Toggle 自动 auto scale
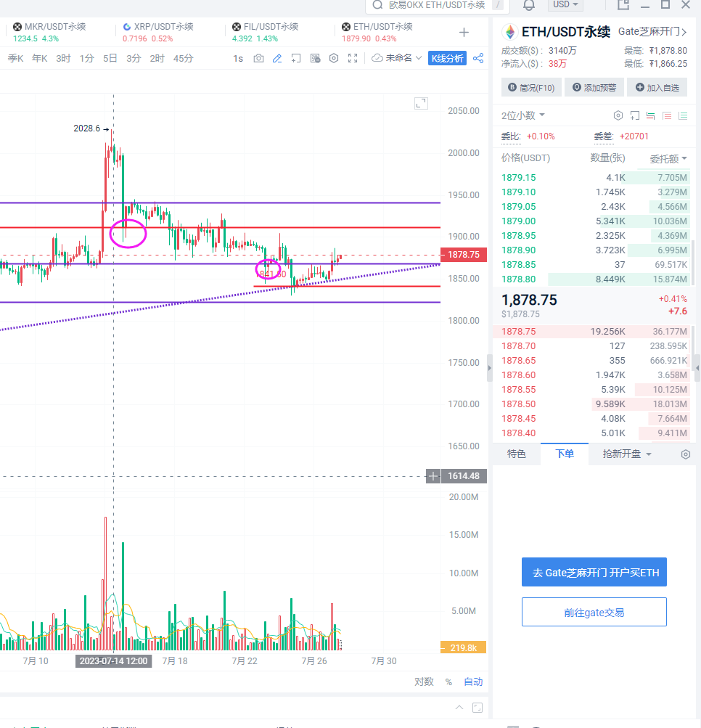 point(473,682)
